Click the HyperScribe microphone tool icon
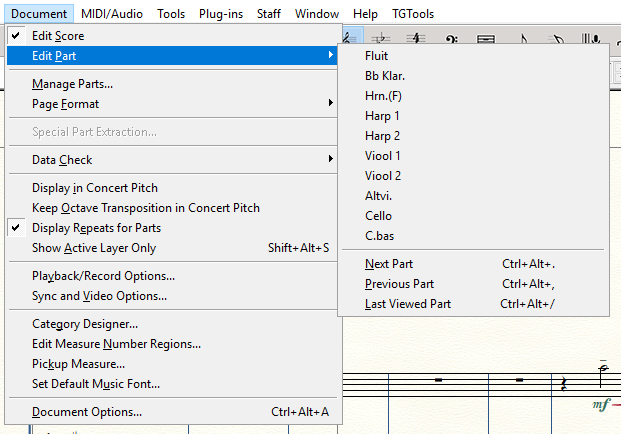Screen dimensions: 622x434 pos(594,38)
